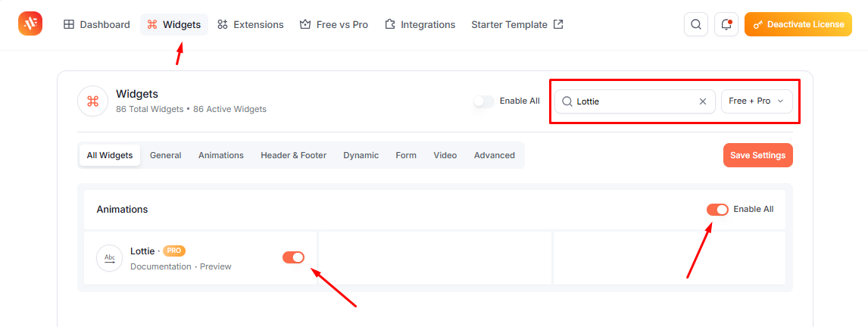Click the magnifier icon in search field
This screenshot has width=868, height=327.
click(x=567, y=101)
